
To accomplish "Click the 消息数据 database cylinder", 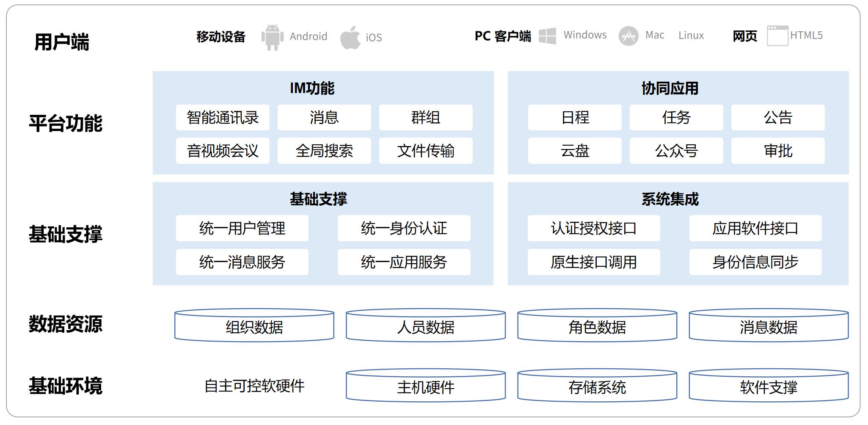I will click(x=769, y=325).
